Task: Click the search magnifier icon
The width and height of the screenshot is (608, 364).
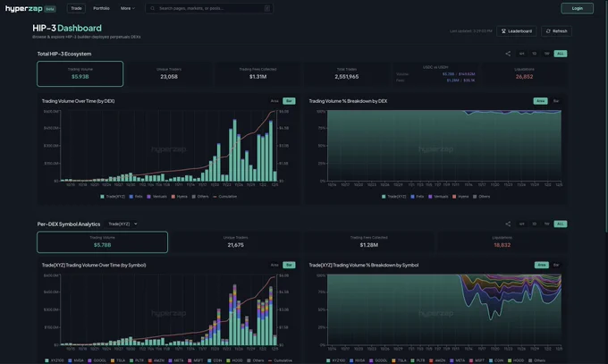Action: pos(152,8)
